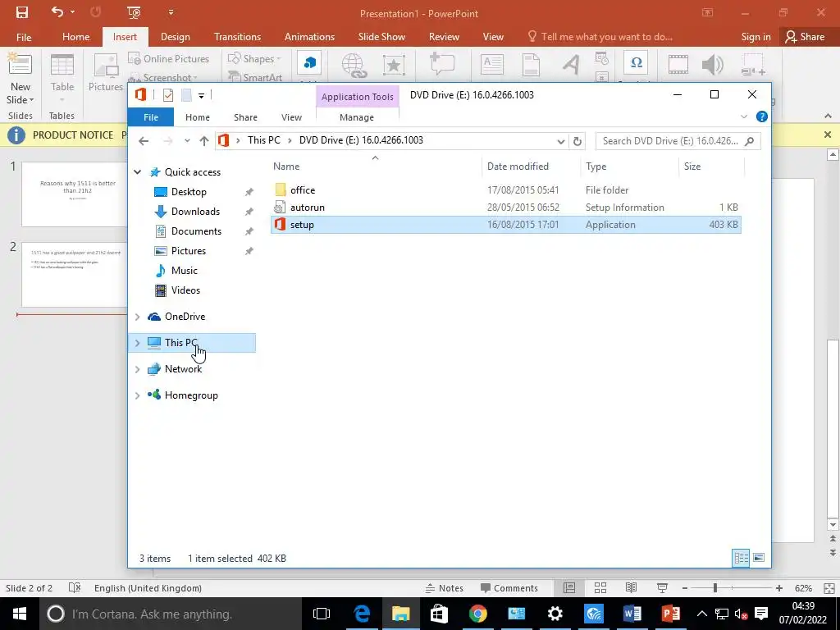Click the Video filmstrip icon
Viewport: 840px width, 630px height.
point(678,65)
